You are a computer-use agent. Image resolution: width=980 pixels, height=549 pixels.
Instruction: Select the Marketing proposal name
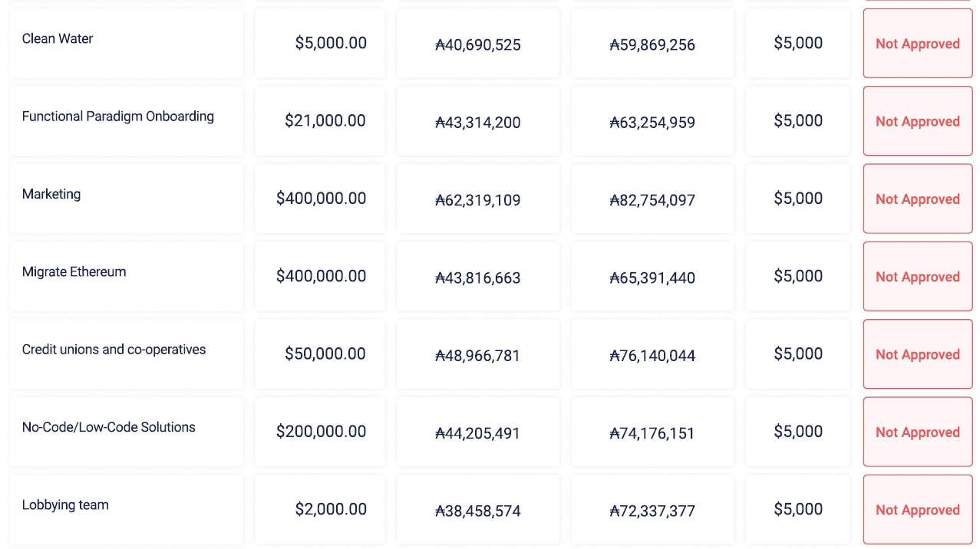(x=51, y=194)
